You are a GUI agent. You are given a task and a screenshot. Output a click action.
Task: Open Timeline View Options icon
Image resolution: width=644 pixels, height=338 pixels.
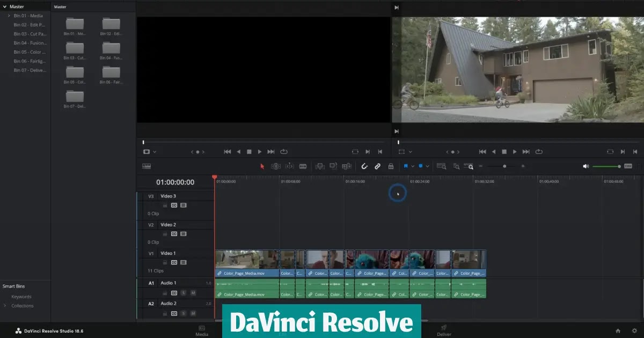click(146, 166)
